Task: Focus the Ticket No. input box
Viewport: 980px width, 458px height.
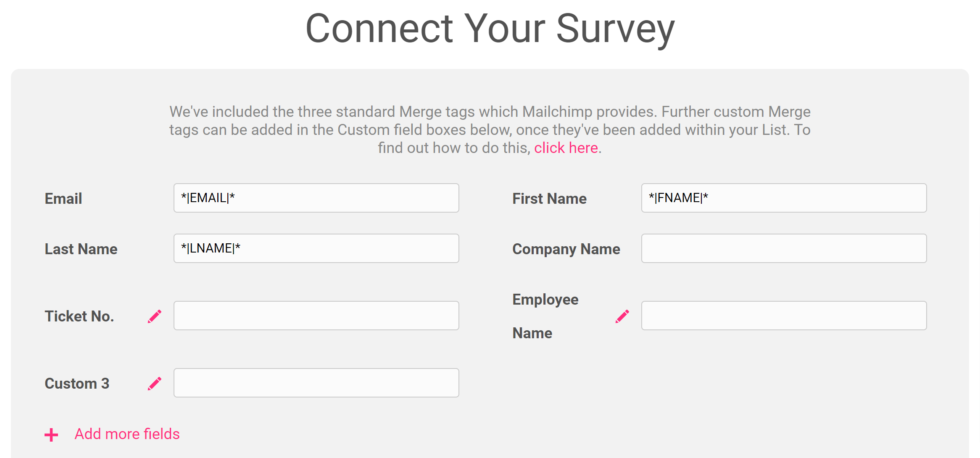Action: pyautogui.click(x=316, y=316)
